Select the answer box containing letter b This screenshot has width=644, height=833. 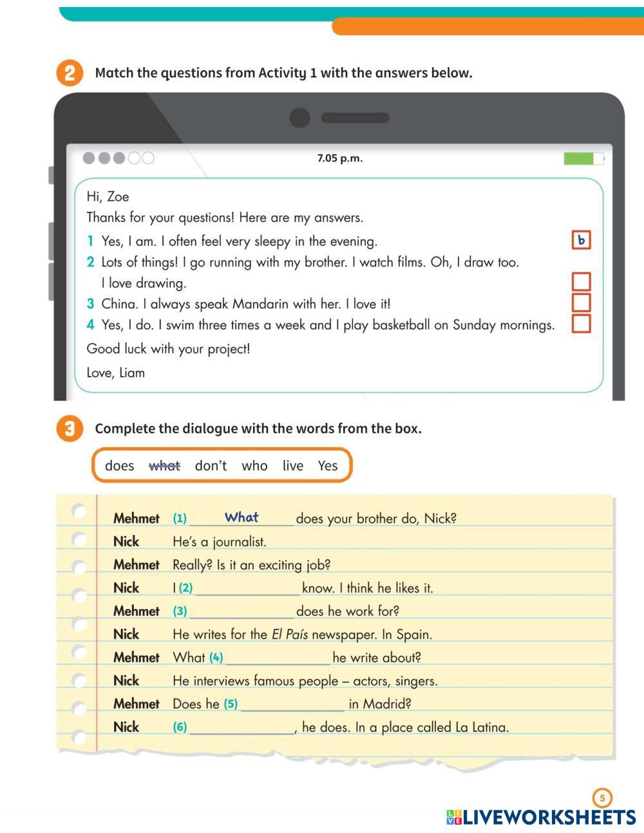581,240
